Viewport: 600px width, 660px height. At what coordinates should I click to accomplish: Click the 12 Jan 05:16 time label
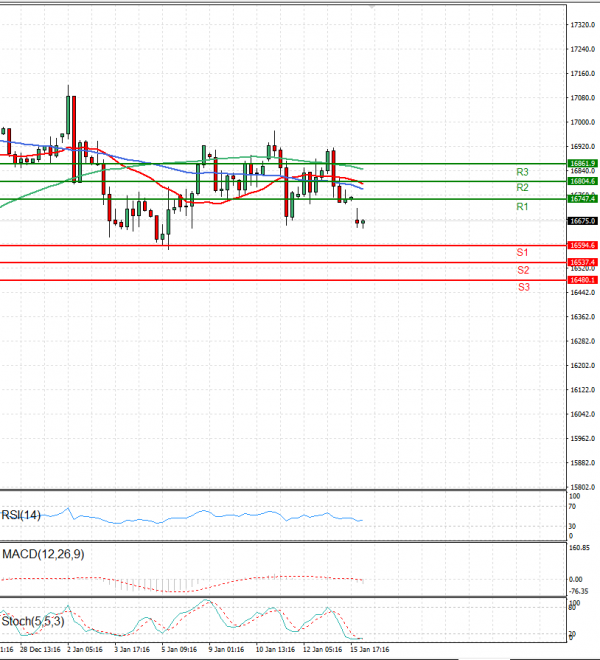tap(322, 649)
